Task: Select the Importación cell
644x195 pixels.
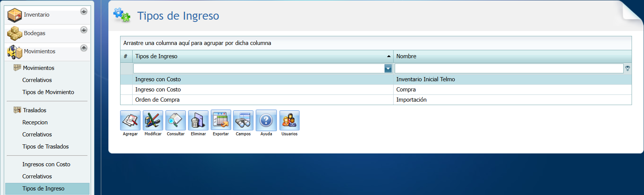Action: tap(513, 100)
